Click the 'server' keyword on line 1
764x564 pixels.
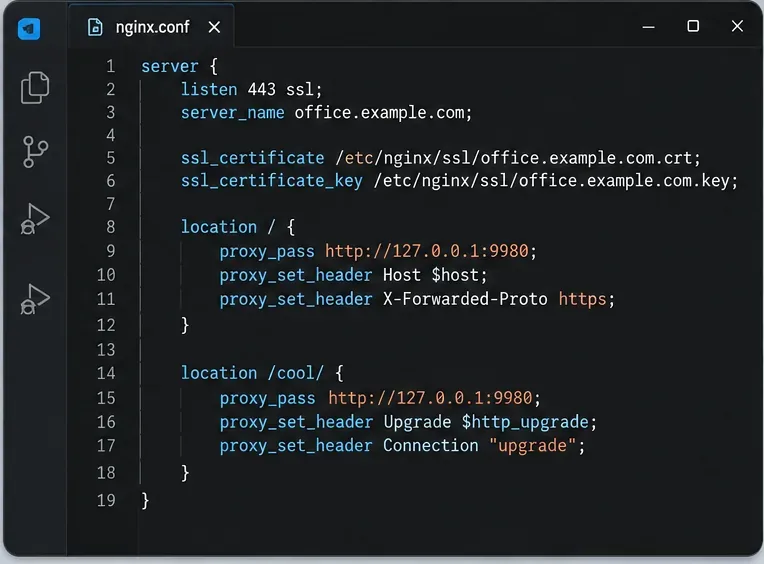coord(170,66)
